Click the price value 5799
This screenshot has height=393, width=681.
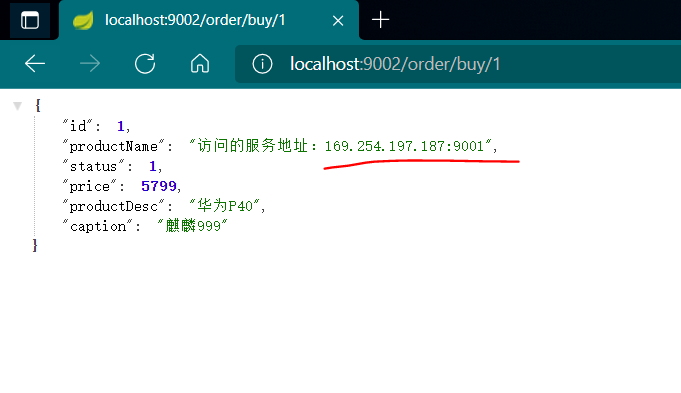point(159,186)
